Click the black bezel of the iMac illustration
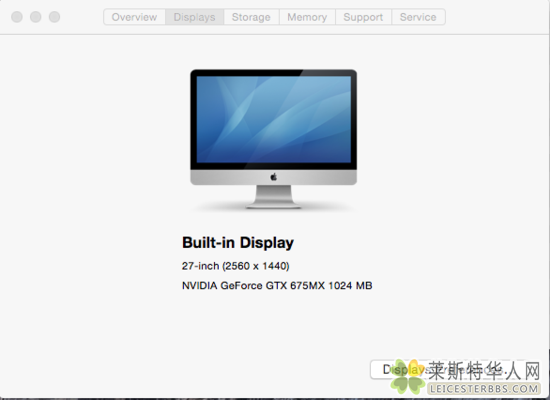This screenshot has width=550, height=400. 274,73
